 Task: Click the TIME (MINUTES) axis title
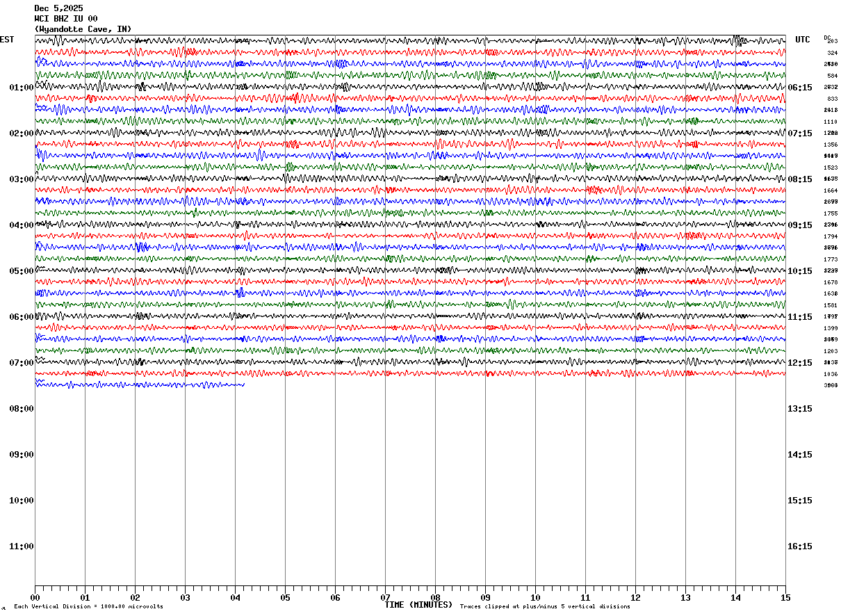418,605
